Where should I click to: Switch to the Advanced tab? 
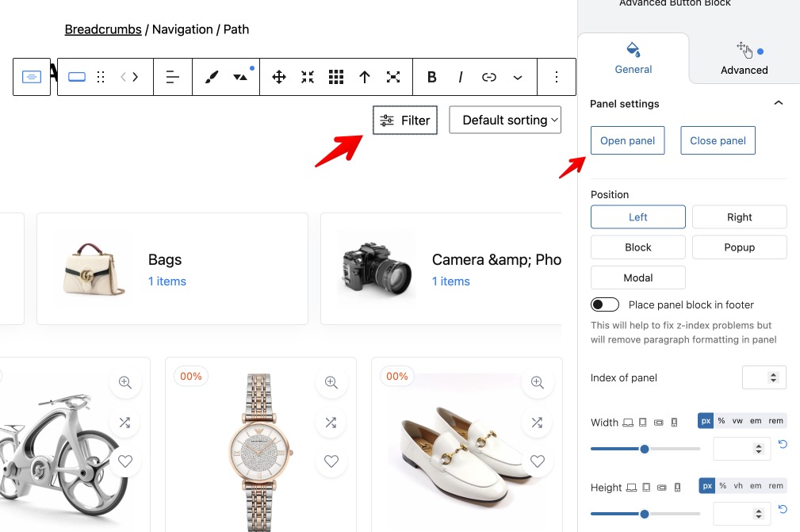pos(744,59)
